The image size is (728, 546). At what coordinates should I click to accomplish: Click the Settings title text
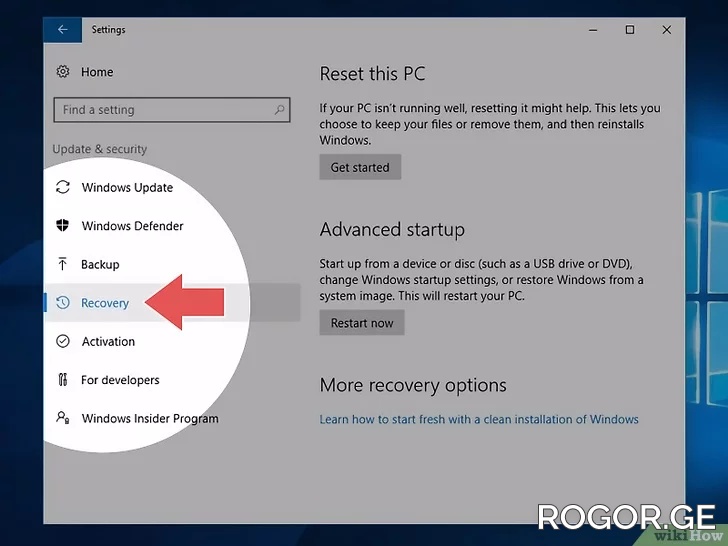click(108, 30)
